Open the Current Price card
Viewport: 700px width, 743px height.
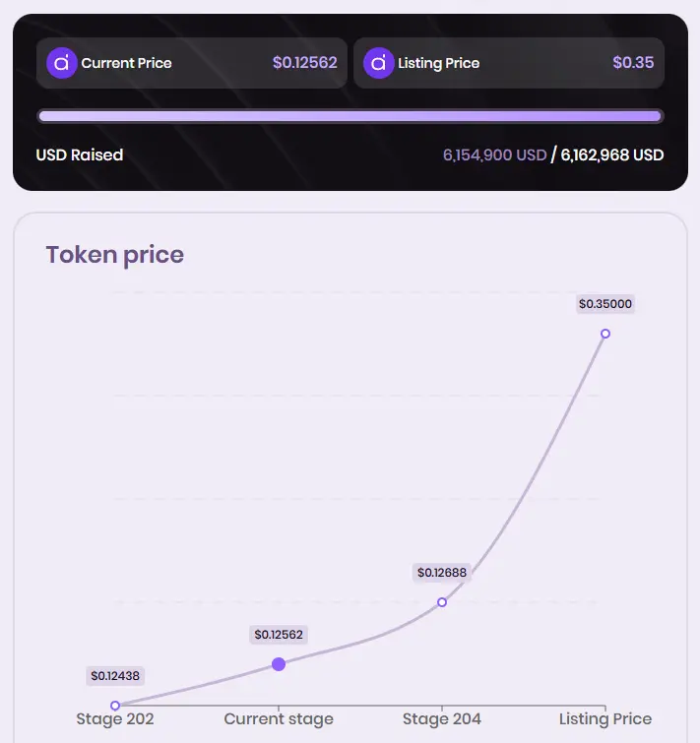tap(192, 63)
